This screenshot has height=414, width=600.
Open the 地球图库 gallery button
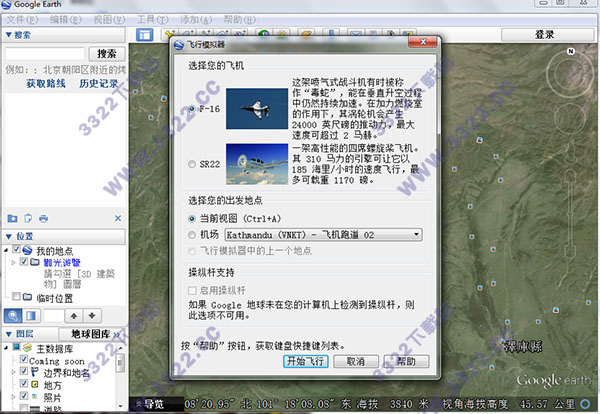(91, 334)
